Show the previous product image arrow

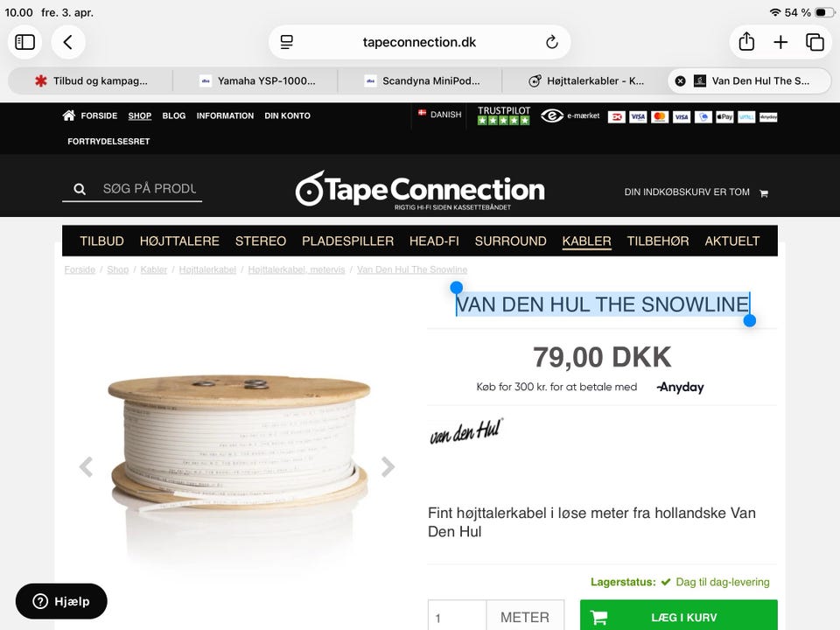87,466
